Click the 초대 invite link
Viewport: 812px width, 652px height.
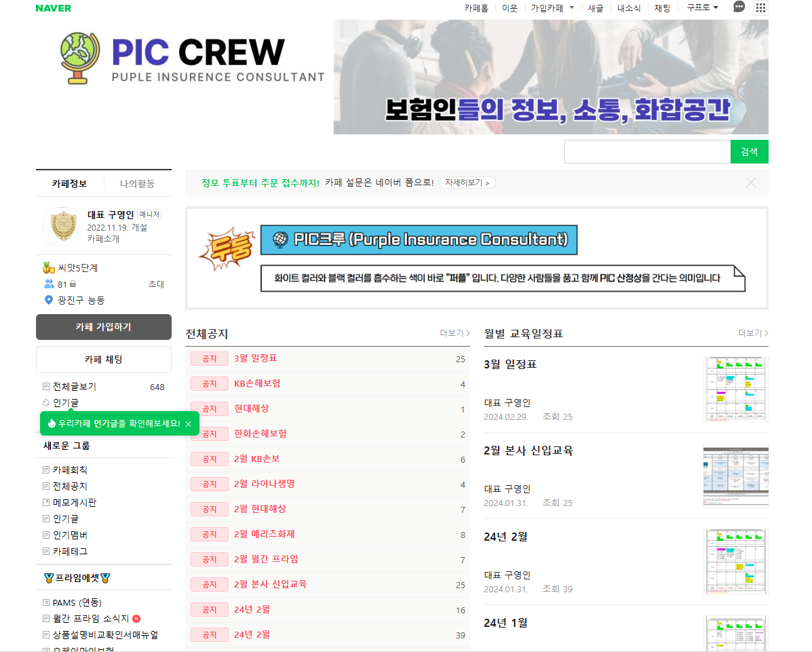pos(156,284)
